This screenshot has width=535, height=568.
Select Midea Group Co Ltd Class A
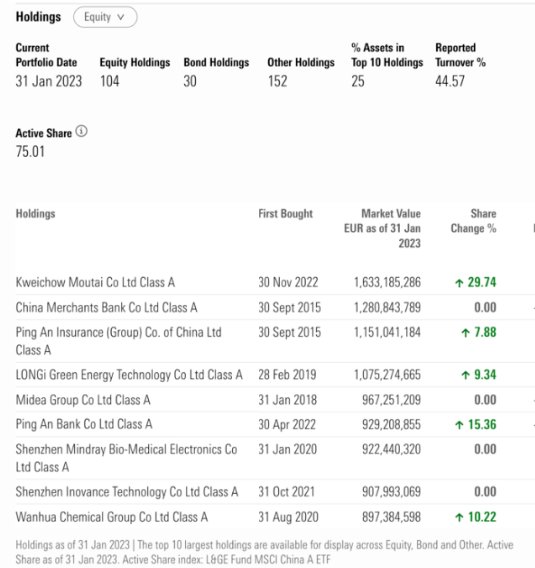pyautogui.click(x=83, y=400)
